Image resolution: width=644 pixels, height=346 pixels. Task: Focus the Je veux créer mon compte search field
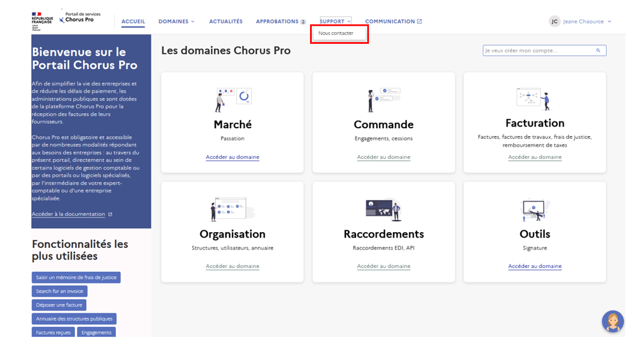click(x=544, y=51)
